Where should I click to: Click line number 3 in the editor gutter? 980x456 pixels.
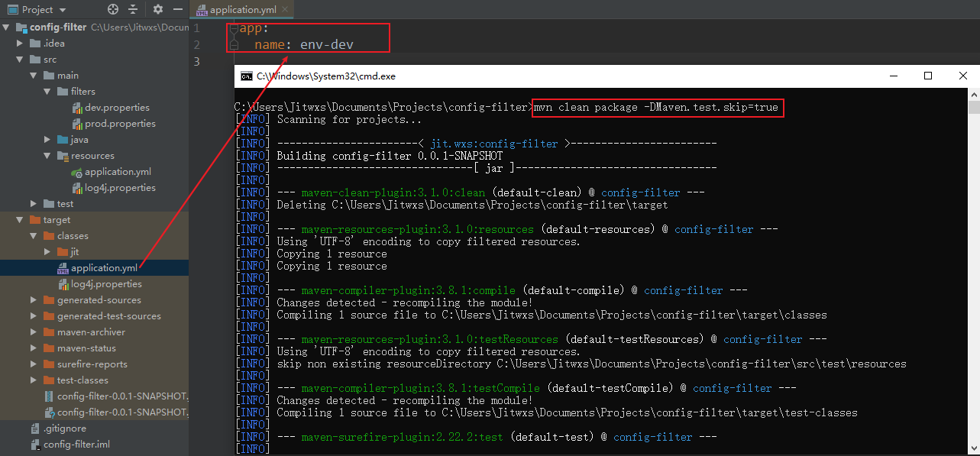(196, 61)
